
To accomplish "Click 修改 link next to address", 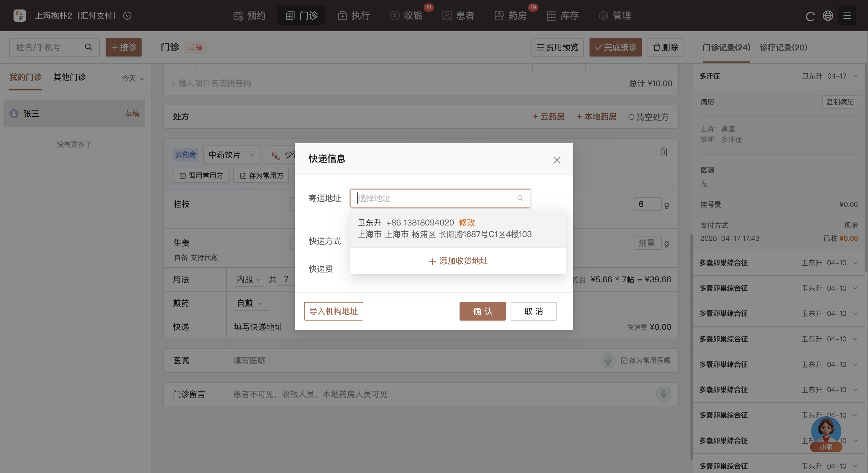I will click(x=467, y=223).
